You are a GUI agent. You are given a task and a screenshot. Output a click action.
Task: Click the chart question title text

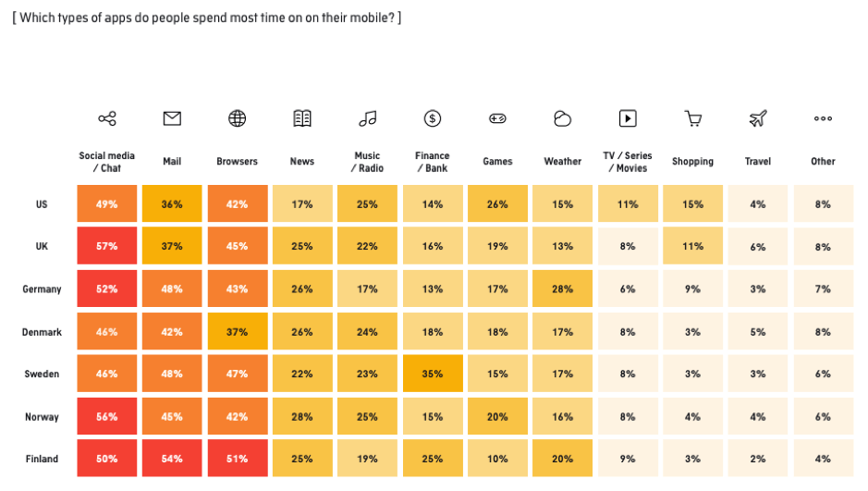(x=206, y=18)
